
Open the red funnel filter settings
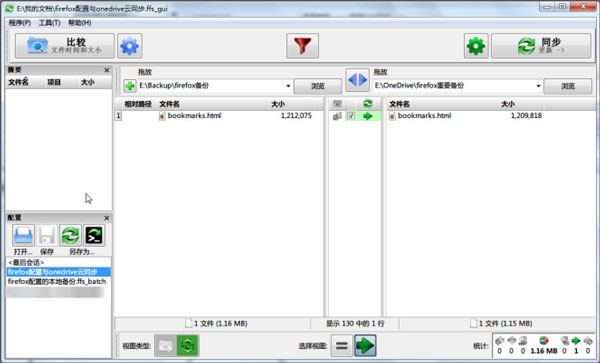[302, 46]
